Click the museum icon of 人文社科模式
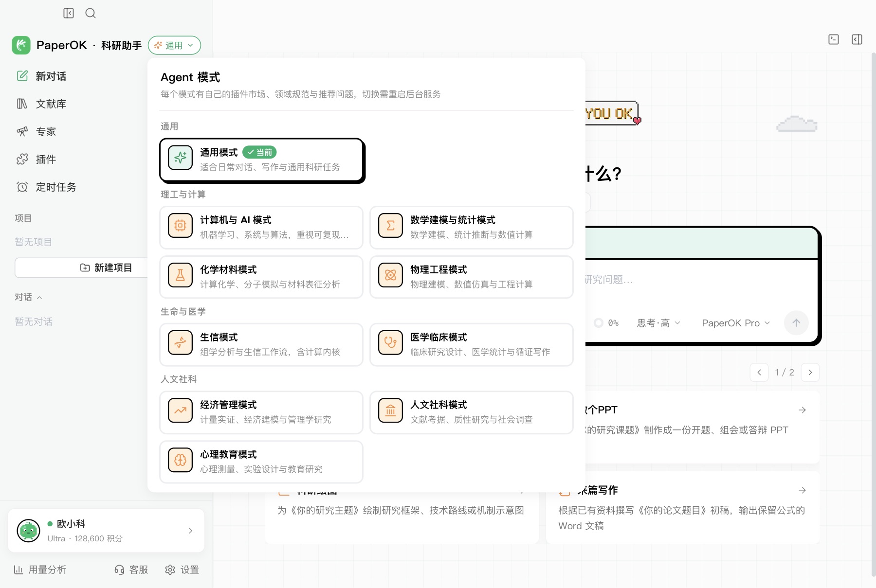The width and height of the screenshot is (876, 588). coord(391,410)
